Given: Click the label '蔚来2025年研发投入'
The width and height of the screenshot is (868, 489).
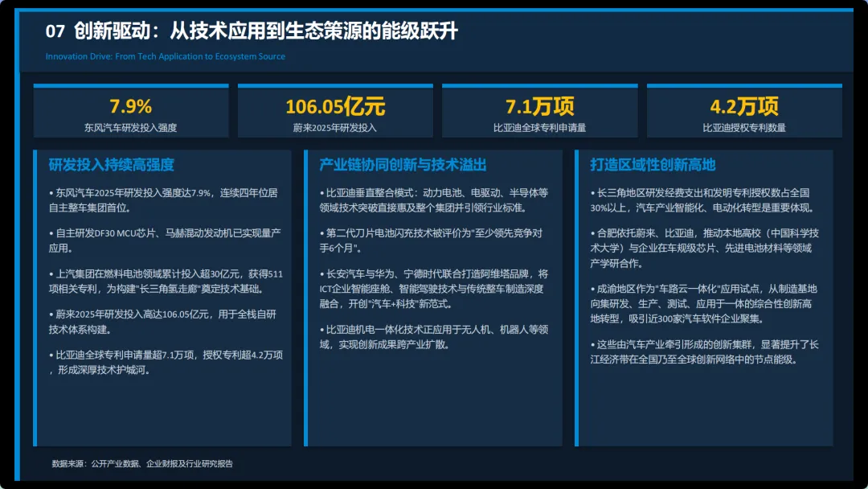Looking at the screenshot, I should coord(335,128).
